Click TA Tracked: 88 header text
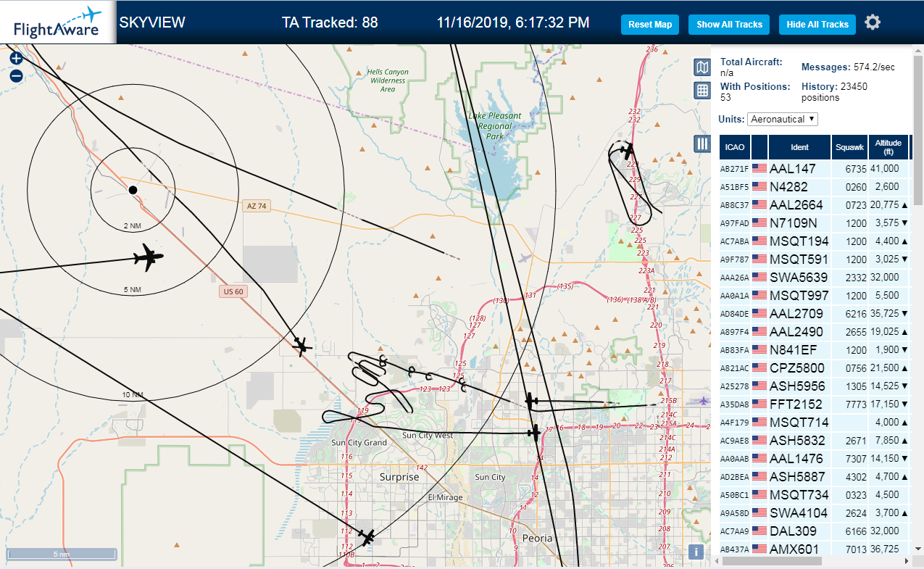This screenshot has width=924, height=569. pyautogui.click(x=330, y=22)
